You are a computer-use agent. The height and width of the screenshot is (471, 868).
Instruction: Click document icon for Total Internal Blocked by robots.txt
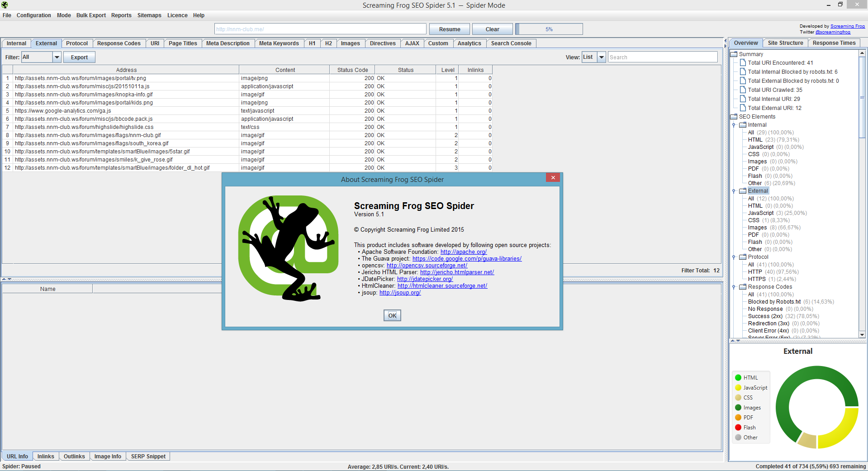(743, 72)
